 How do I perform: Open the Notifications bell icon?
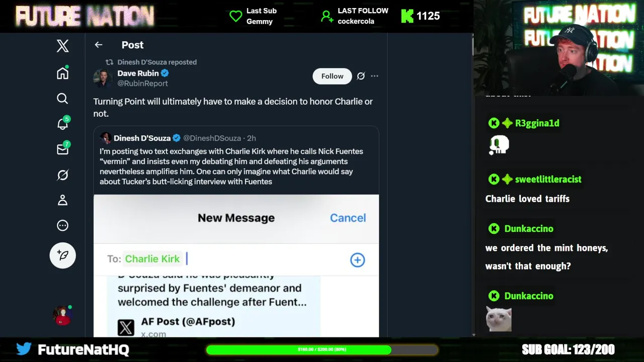pyautogui.click(x=62, y=124)
